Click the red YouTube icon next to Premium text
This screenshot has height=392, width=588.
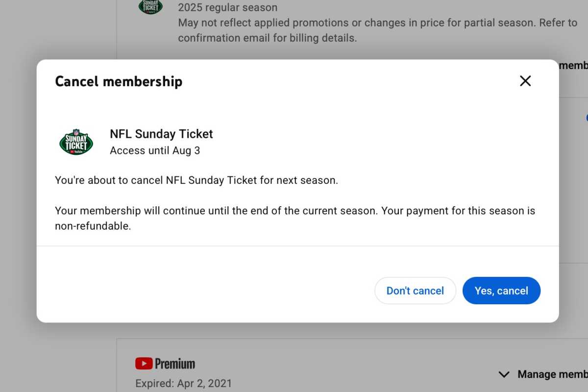(144, 364)
